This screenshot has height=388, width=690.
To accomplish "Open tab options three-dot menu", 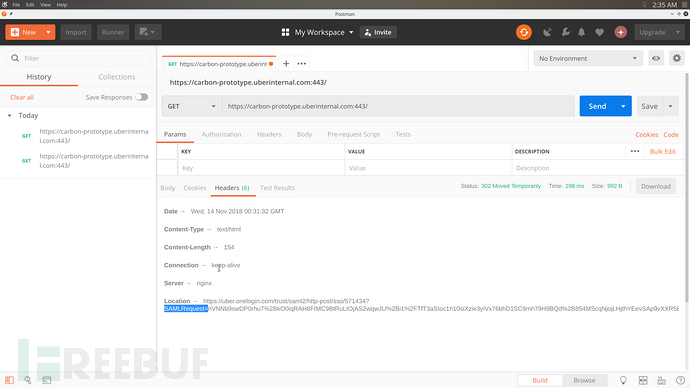I will click(x=301, y=64).
